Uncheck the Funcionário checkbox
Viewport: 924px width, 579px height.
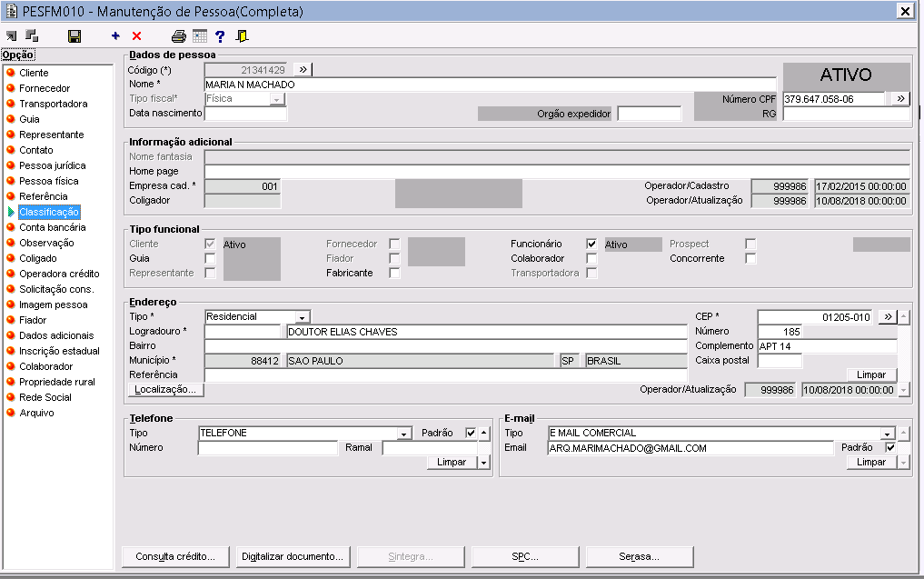tap(591, 244)
